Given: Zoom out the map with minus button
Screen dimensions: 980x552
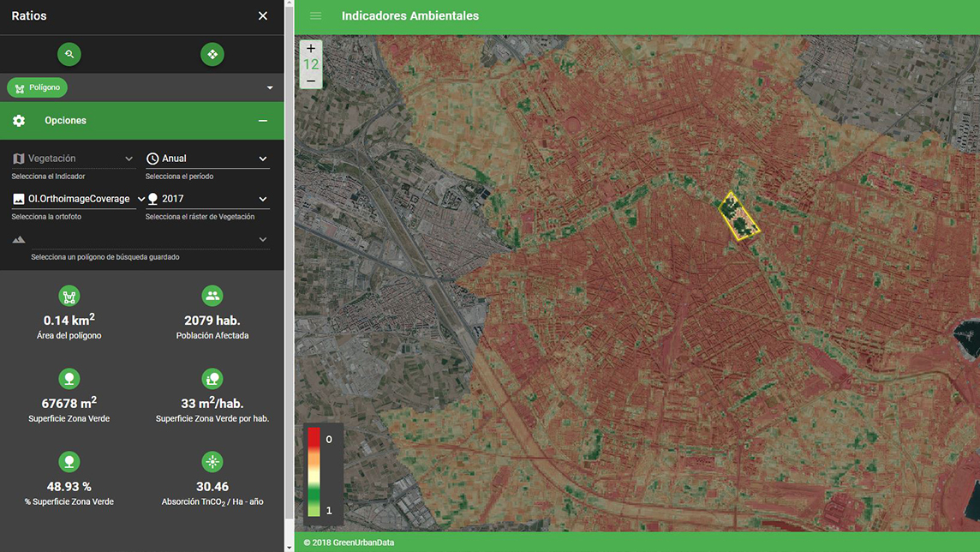Looking at the screenshot, I should click(x=311, y=81).
